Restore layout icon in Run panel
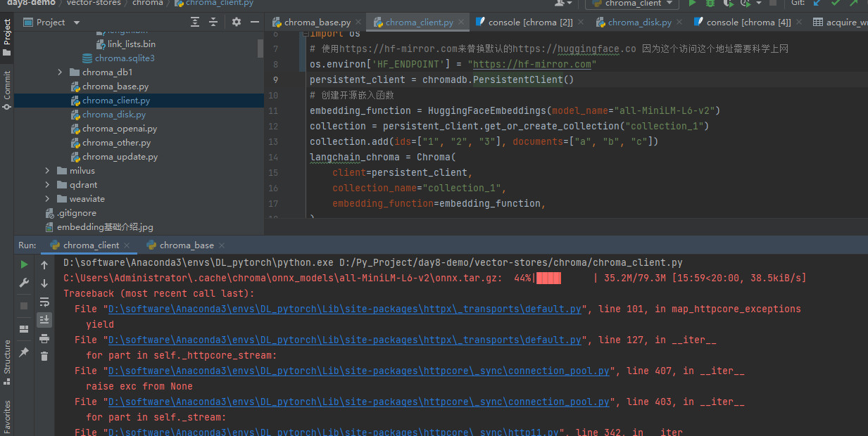 pyautogui.click(x=24, y=328)
